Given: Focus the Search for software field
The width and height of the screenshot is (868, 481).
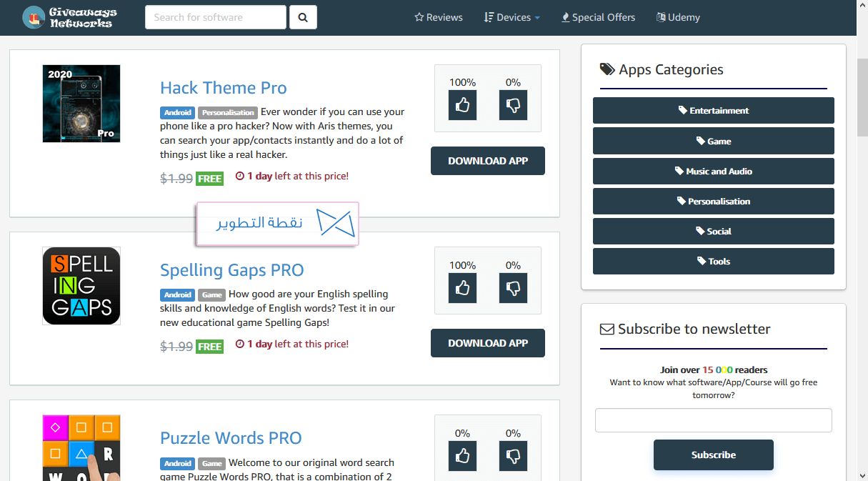Looking at the screenshot, I should point(216,17).
